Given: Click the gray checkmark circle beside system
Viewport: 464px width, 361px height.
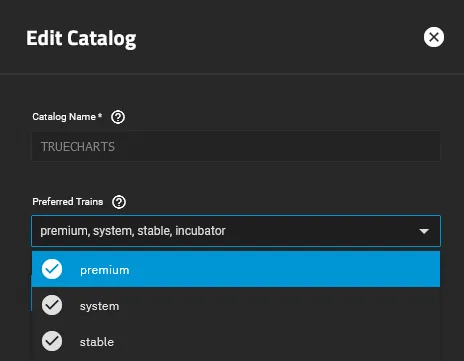Looking at the screenshot, I should pyautogui.click(x=52, y=305).
